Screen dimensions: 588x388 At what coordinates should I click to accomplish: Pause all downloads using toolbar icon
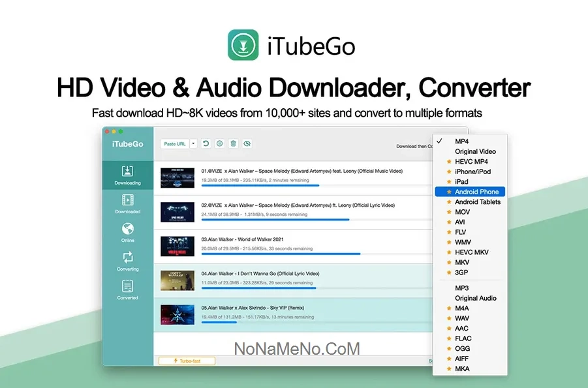coord(220,143)
